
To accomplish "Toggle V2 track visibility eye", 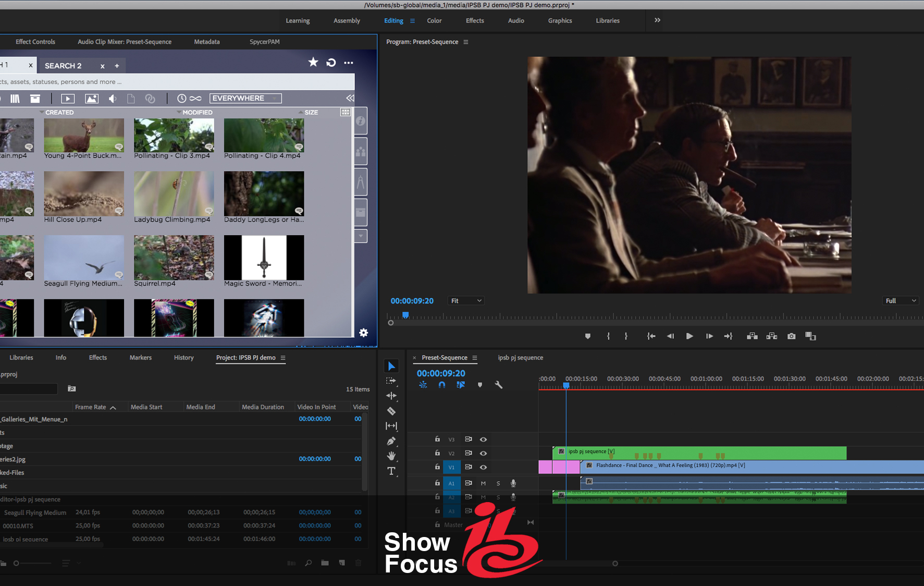I will click(484, 453).
